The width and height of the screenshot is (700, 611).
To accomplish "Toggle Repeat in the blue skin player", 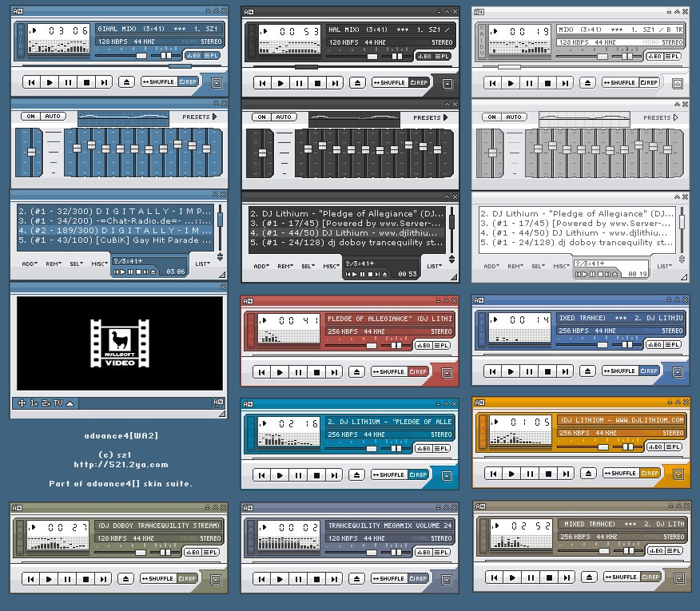I will point(188,82).
